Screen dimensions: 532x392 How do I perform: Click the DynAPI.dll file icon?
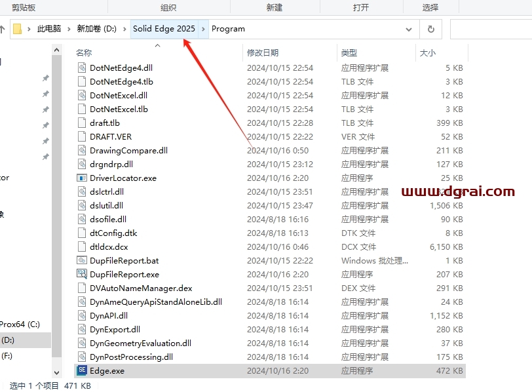click(82, 316)
